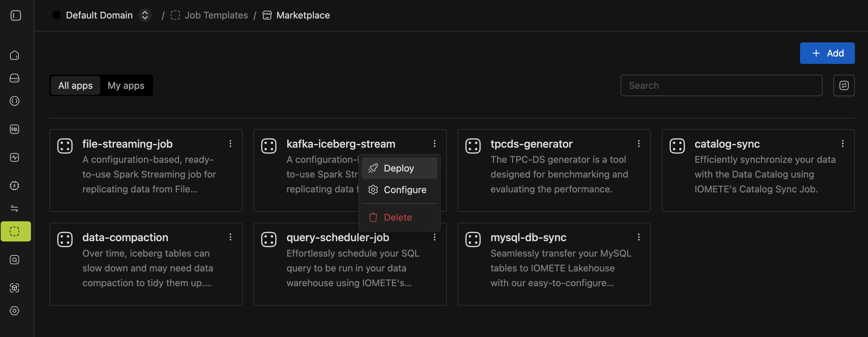Screen dimensions: 868x337
Task: Open the tpcds-generator title
Action: (531, 144)
